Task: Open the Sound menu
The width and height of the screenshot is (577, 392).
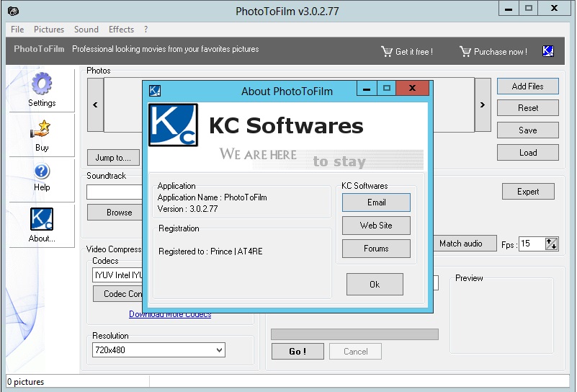Action: (86, 30)
